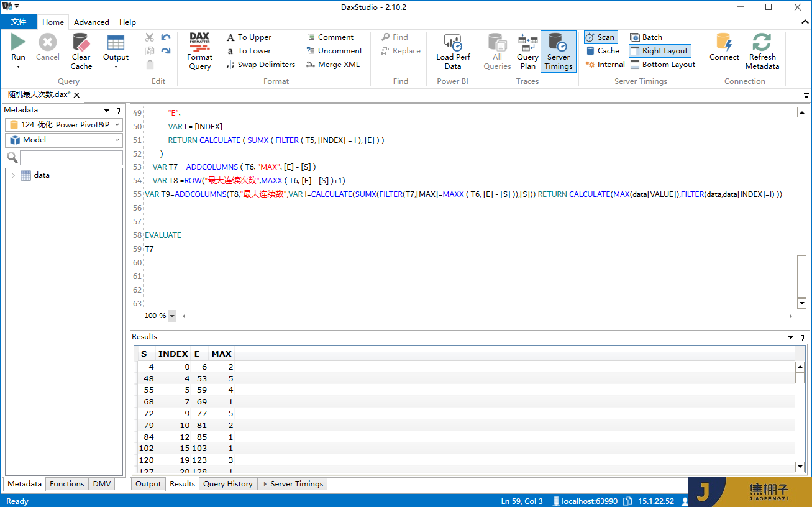Open the Find tool

pyautogui.click(x=395, y=37)
